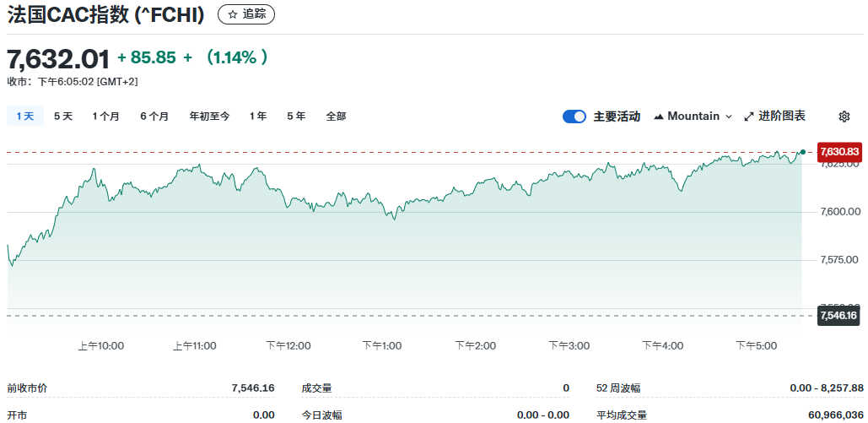Click the Mountain chart type icon
The image size is (868, 423).
tap(659, 117)
